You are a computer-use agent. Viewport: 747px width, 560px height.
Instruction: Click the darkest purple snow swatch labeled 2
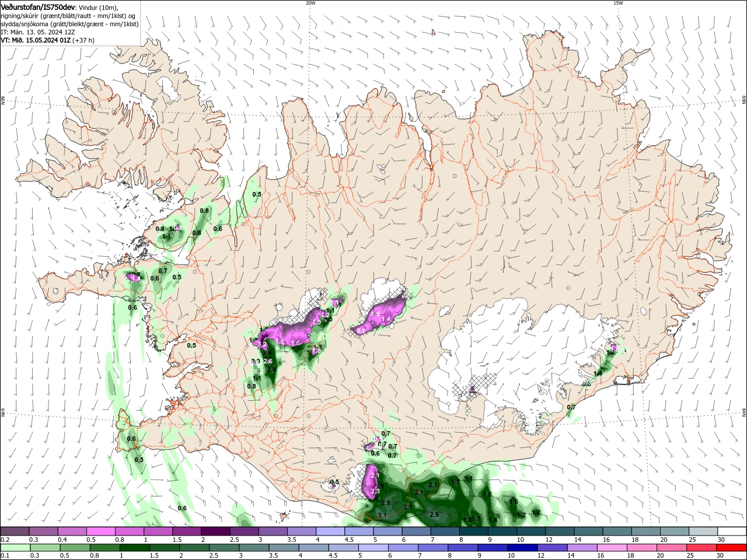pyautogui.click(x=215, y=531)
